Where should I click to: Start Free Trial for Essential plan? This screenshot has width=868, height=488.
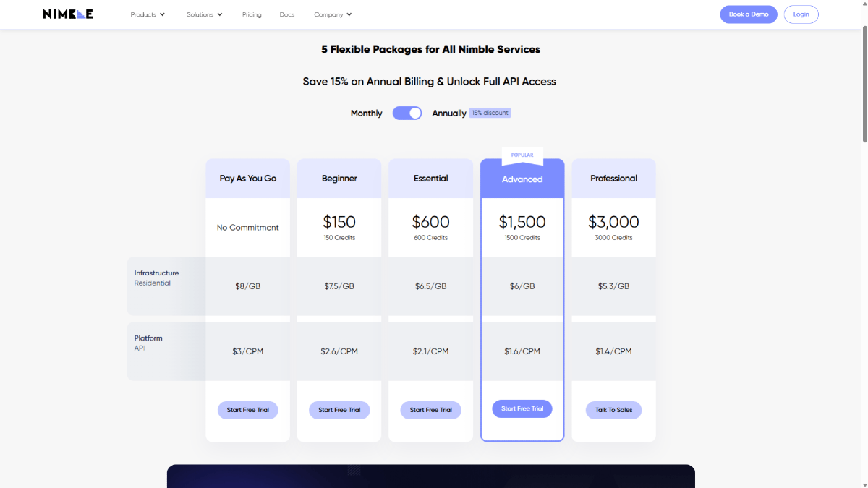pos(431,410)
